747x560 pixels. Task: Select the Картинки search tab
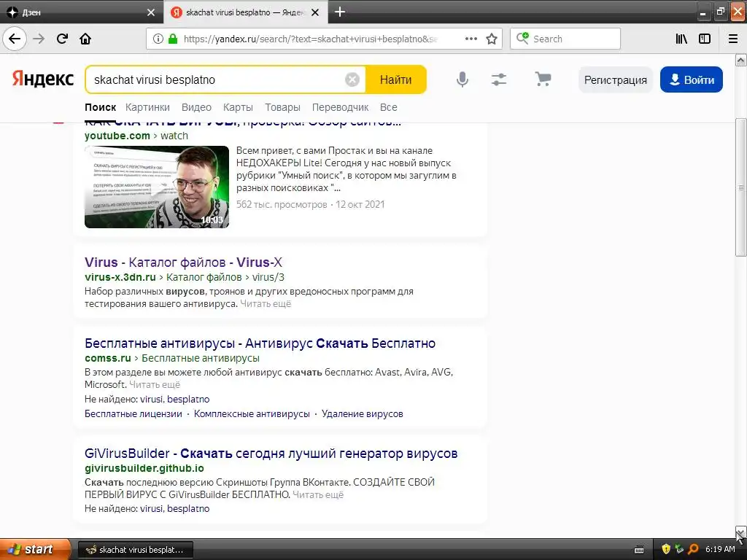pos(147,107)
